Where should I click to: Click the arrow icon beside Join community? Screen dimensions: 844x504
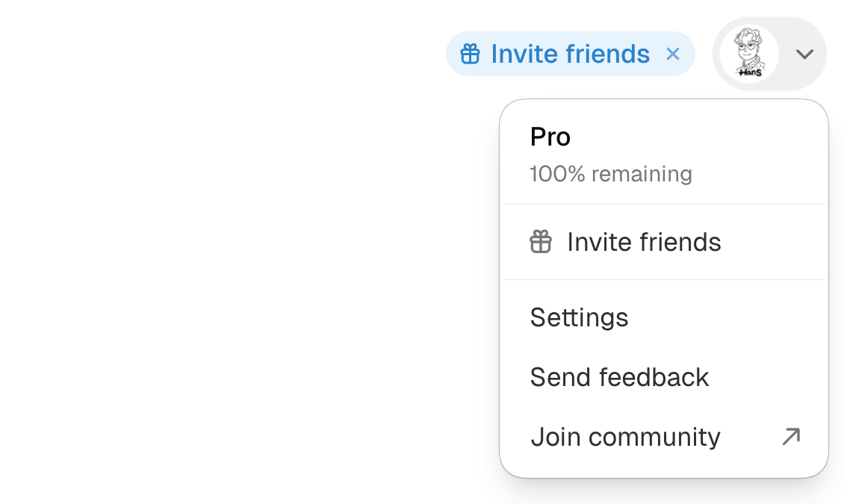(791, 436)
